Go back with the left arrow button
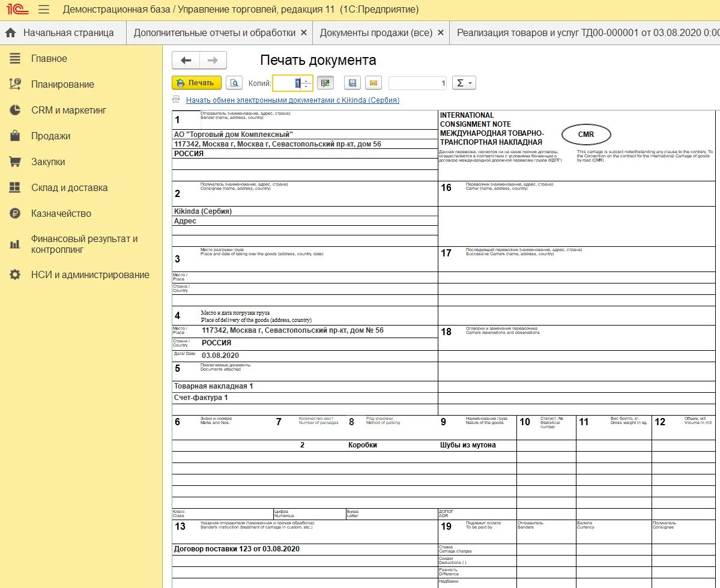The image size is (720, 588). tap(186, 60)
